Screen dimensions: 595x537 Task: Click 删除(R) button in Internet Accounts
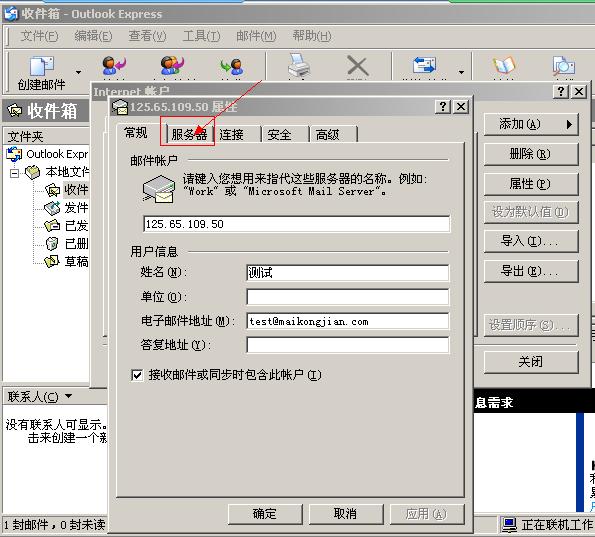click(531, 154)
